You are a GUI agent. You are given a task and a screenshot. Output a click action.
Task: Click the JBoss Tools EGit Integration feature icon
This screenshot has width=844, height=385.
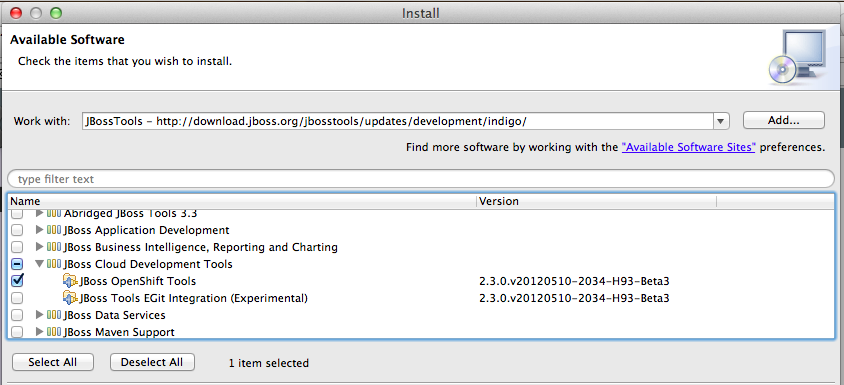pos(70,298)
